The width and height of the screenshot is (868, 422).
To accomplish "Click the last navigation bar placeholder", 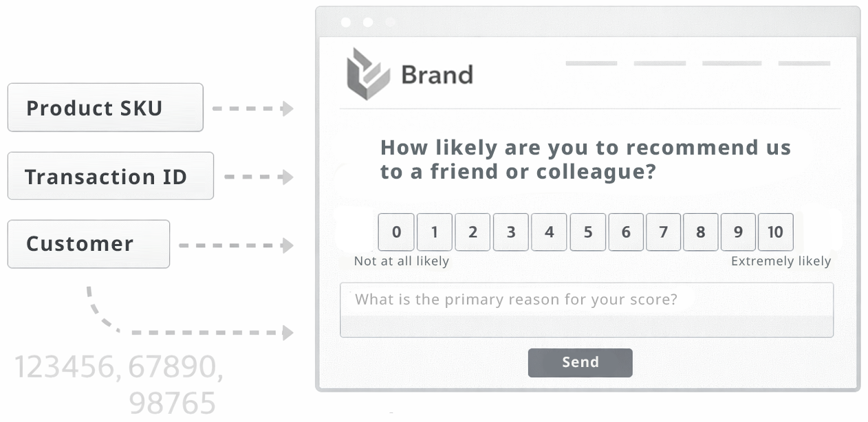I will (x=803, y=63).
